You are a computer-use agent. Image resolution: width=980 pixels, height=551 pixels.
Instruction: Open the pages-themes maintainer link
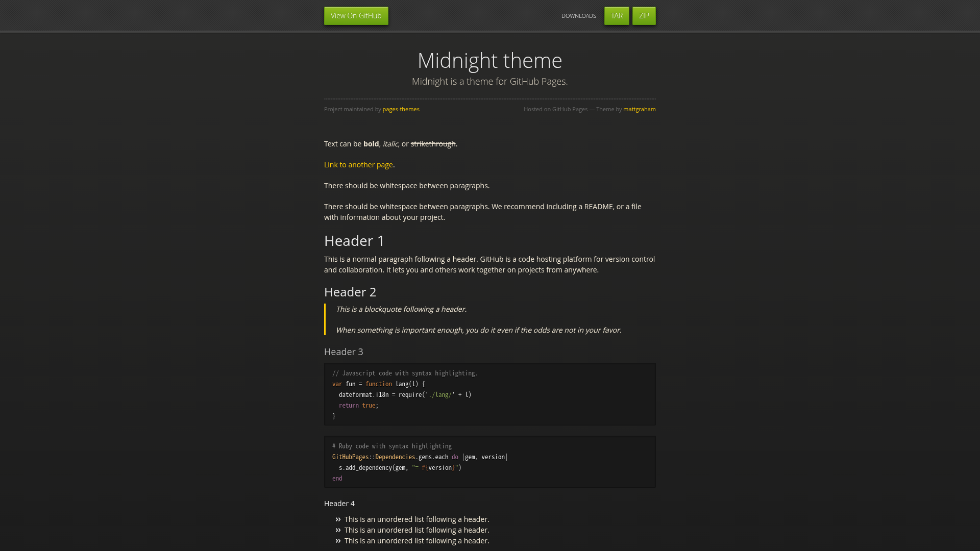point(401,109)
